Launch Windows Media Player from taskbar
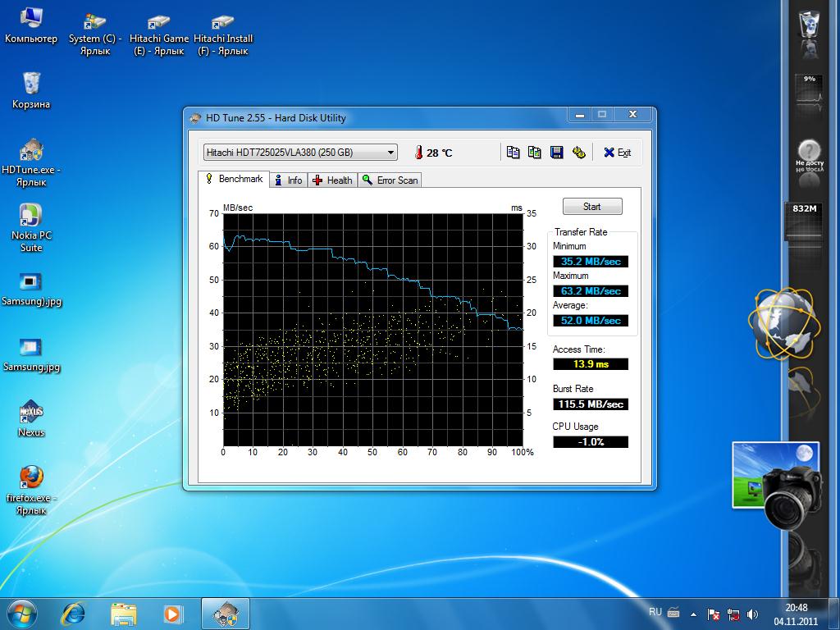Viewport: 840px width, 630px height. (173, 614)
